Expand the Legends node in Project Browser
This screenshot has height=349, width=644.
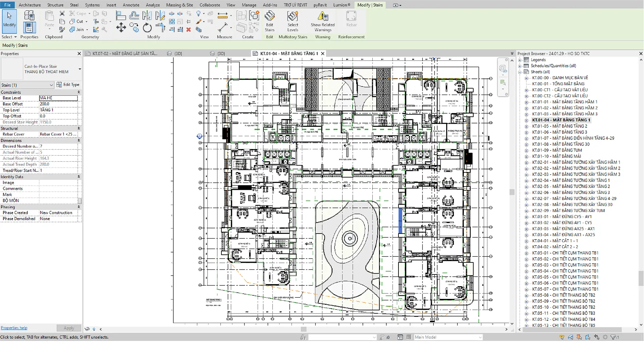click(520, 60)
